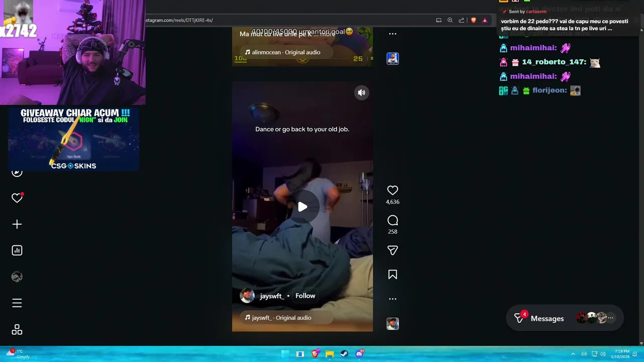Open the Also from Meta grid icon
Viewport: 644px width, 362px height.
[17, 329]
